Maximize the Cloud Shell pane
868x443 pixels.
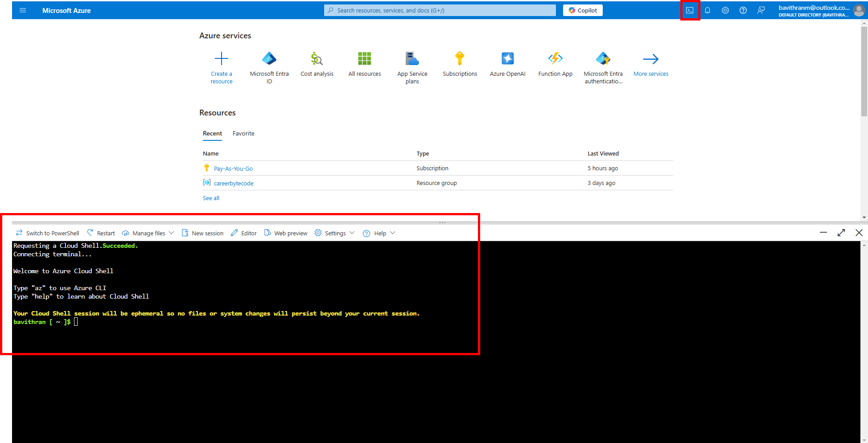click(841, 233)
